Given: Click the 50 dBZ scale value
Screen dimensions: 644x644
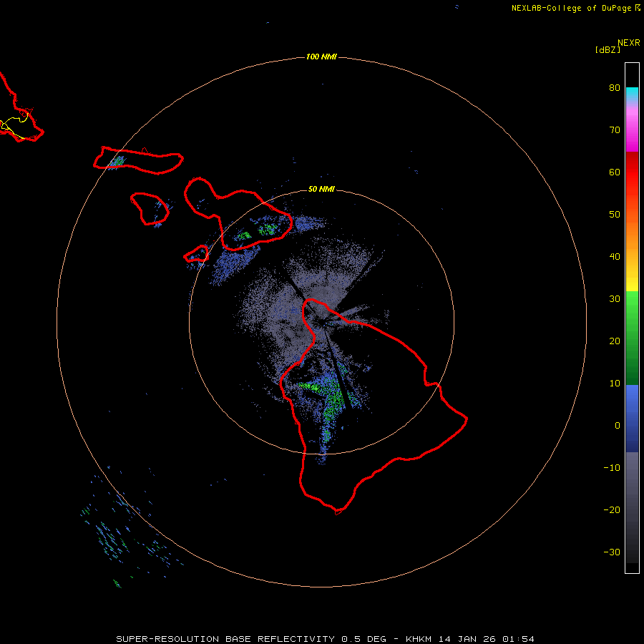Looking at the screenshot, I should [615, 215].
